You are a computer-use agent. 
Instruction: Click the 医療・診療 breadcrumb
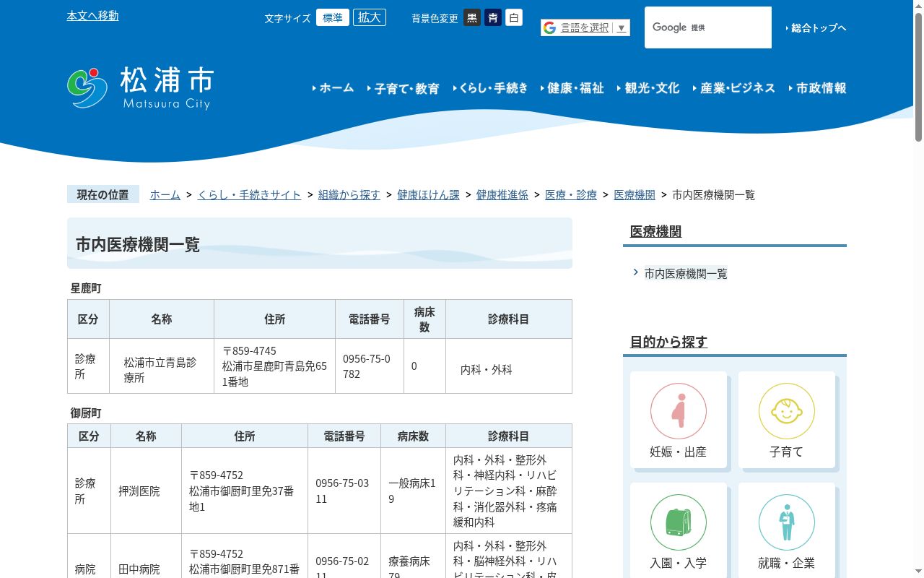coord(571,195)
